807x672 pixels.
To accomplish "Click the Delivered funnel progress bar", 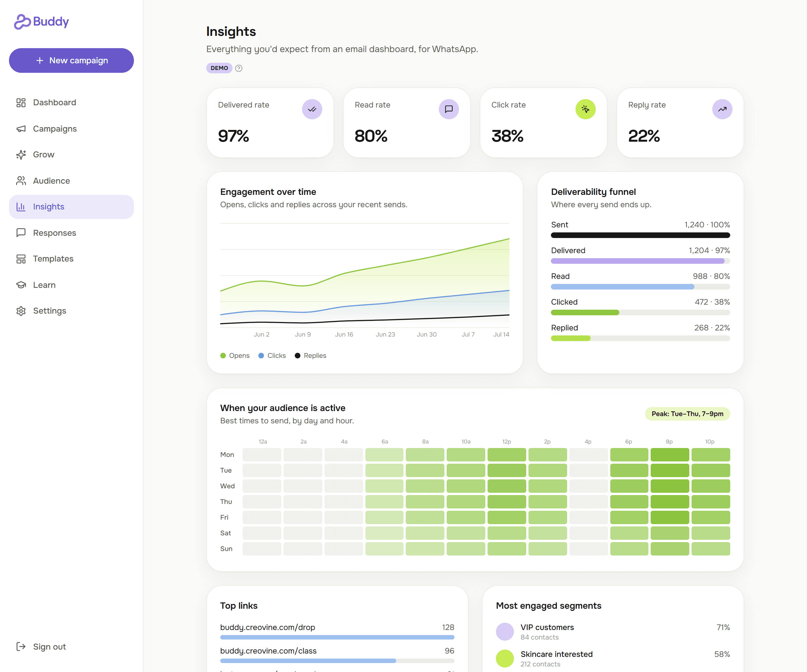I will [641, 261].
